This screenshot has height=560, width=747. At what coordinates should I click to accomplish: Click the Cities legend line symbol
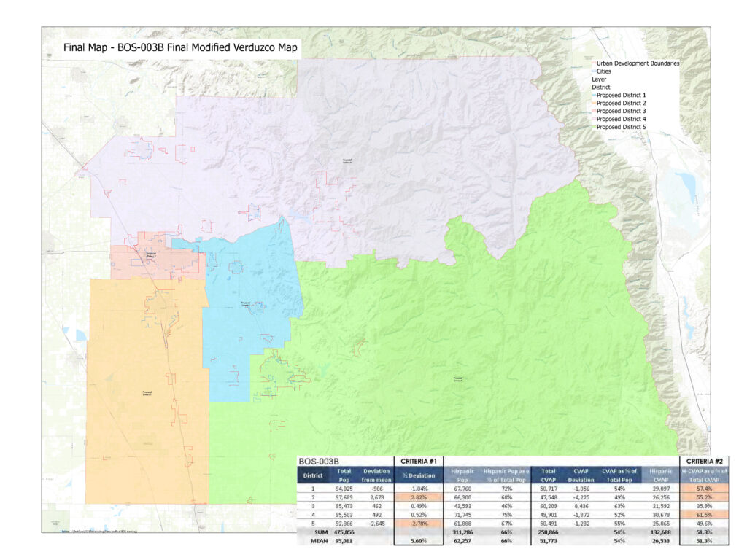tap(594, 71)
